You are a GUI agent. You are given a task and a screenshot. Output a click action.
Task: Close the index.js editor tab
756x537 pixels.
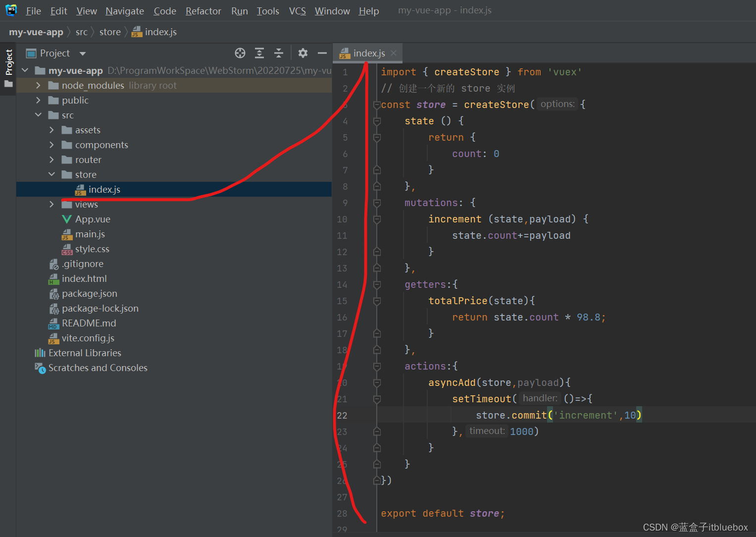394,53
